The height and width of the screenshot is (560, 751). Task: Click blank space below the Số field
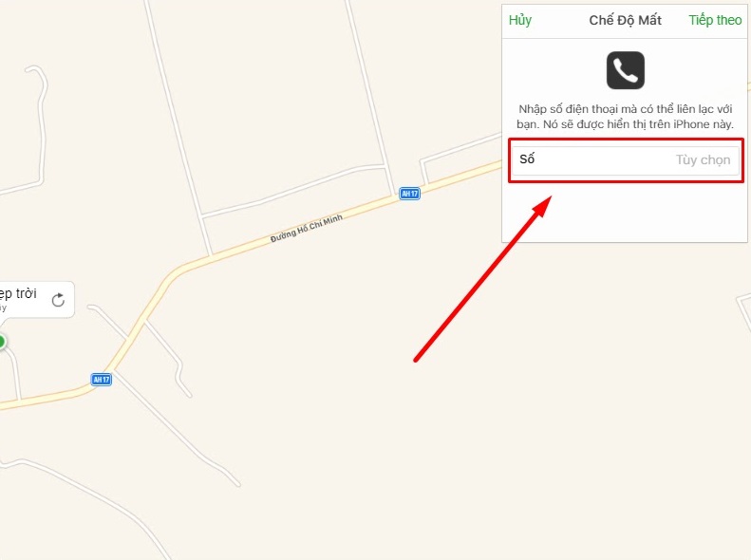625,213
